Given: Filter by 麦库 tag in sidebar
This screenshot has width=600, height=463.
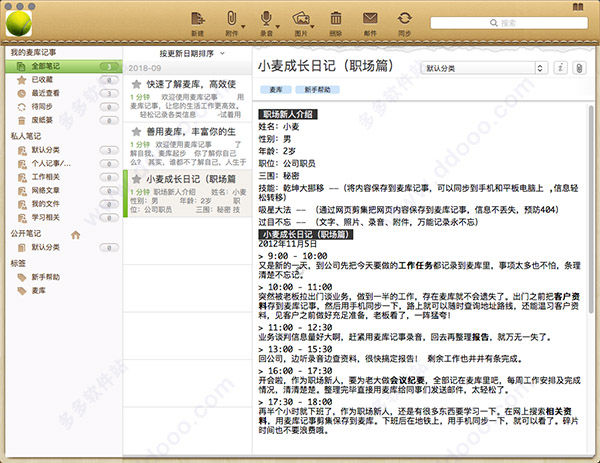Looking at the screenshot, I should click(x=64, y=291).
